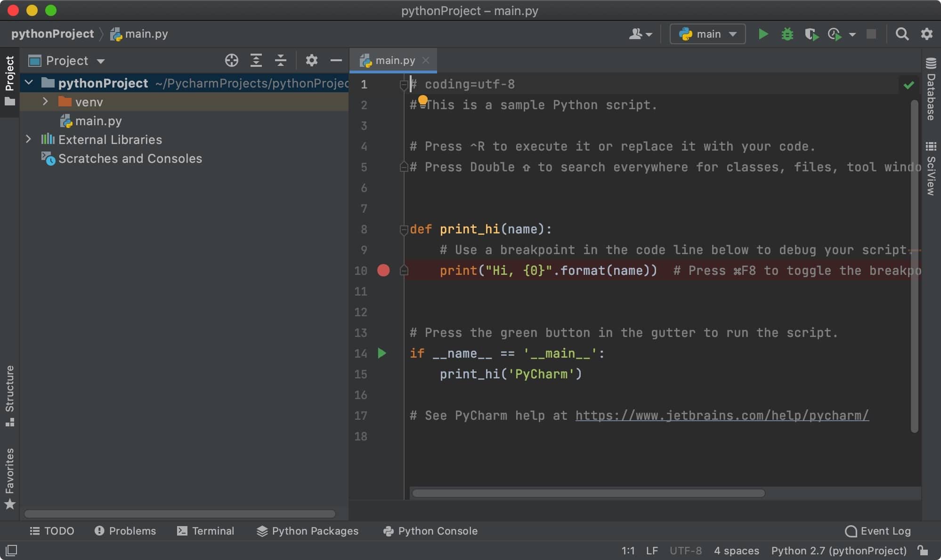Click the main.py file icon in breadcrumb
The image size is (941, 560).
click(x=115, y=34)
